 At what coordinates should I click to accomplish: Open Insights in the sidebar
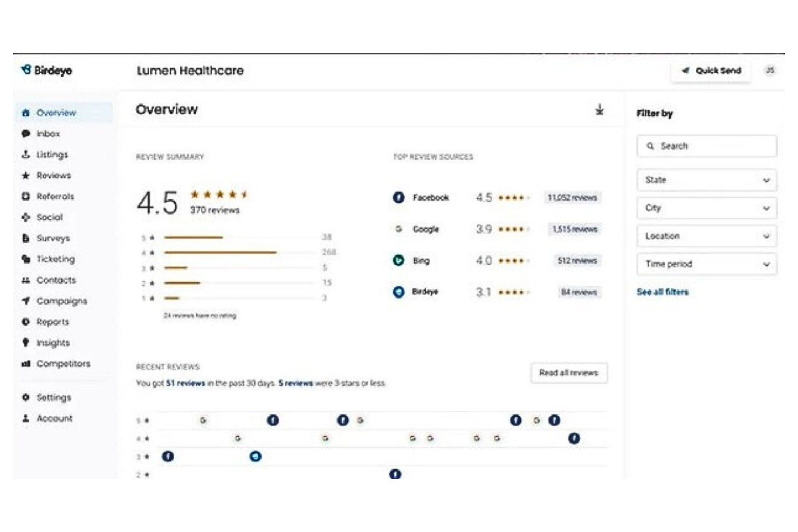coord(53,343)
